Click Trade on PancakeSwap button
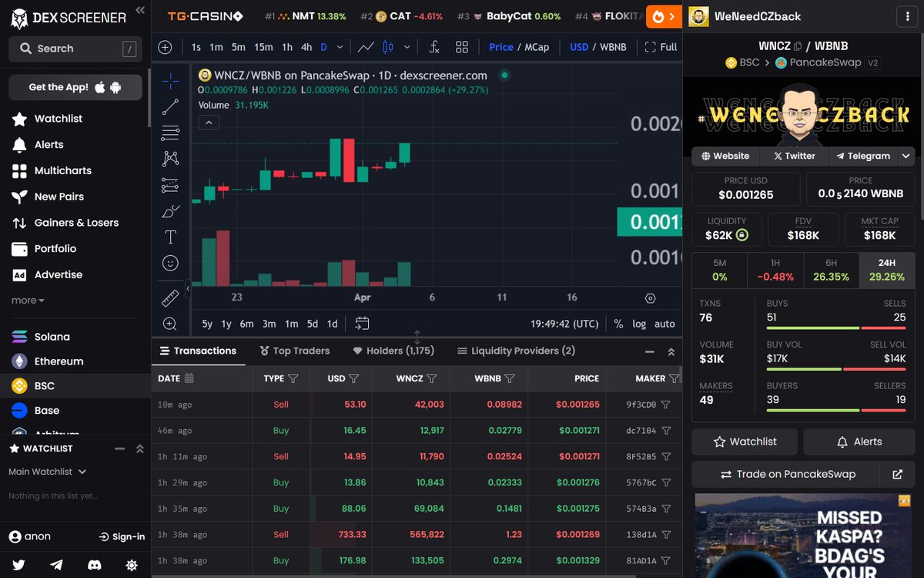Screen dimensions: 924x578 point(788,474)
